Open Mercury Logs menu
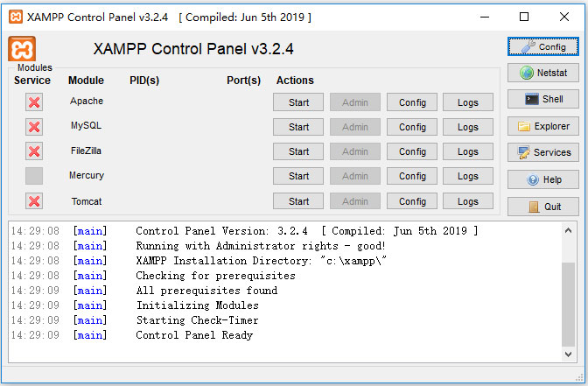This screenshot has width=588, height=386. tap(468, 176)
